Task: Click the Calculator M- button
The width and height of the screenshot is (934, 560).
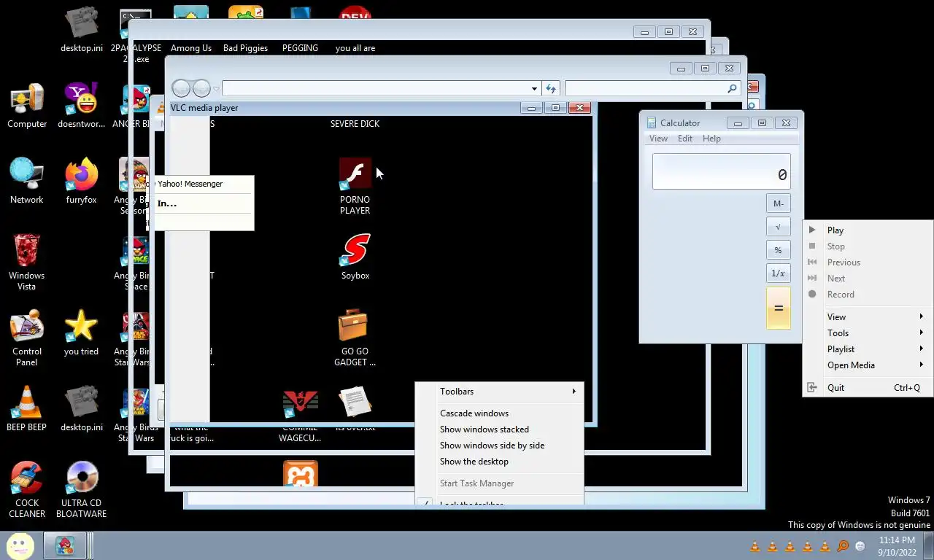Action: (x=779, y=203)
